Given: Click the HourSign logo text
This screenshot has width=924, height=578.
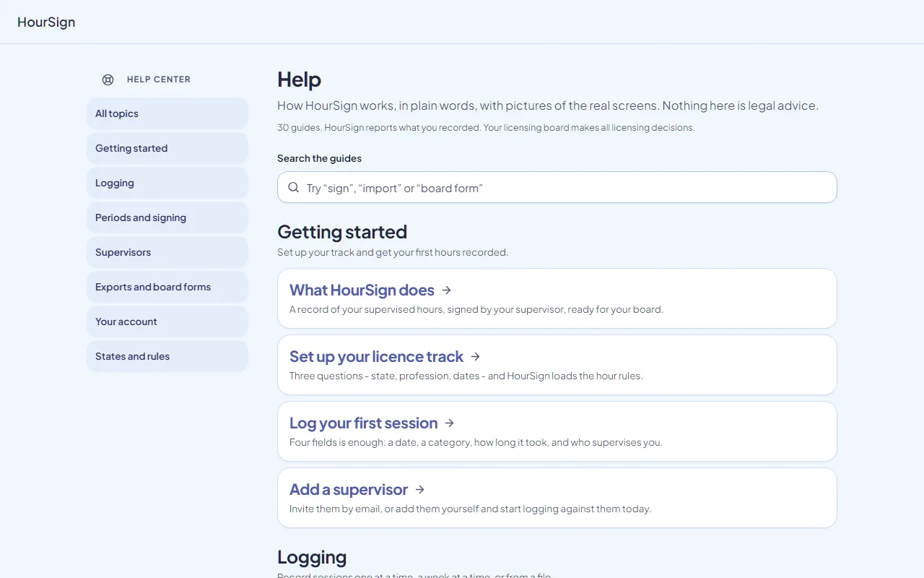Looking at the screenshot, I should 46,22.
